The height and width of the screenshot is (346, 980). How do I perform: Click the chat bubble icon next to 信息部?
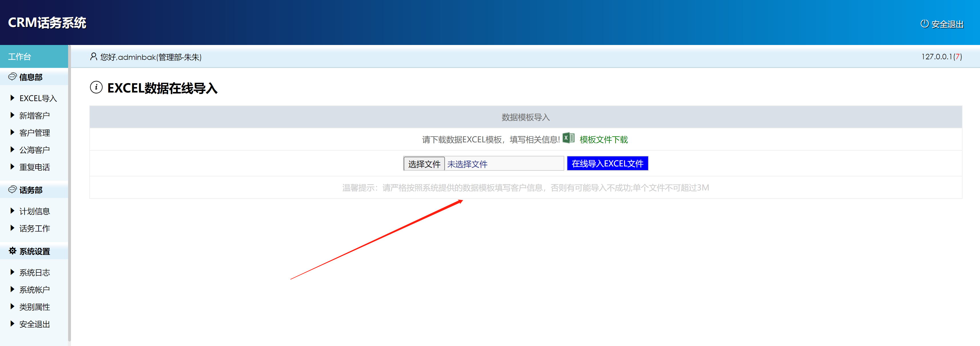[x=12, y=77]
